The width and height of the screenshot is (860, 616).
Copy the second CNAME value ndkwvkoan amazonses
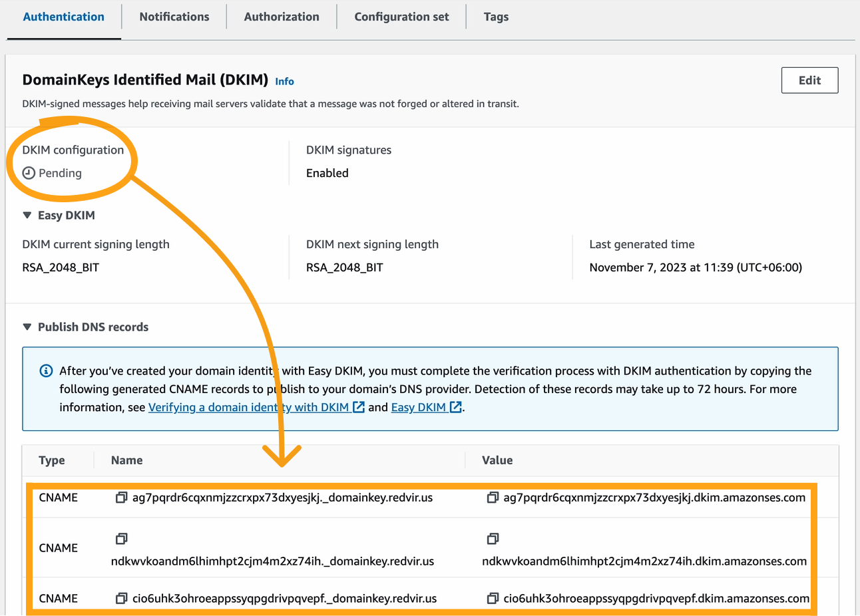pyautogui.click(x=493, y=538)
